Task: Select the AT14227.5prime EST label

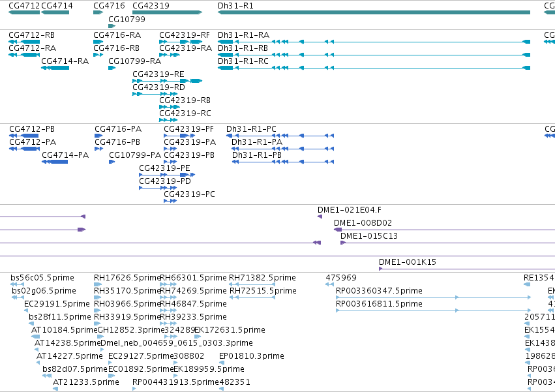Action: point(70,356)
